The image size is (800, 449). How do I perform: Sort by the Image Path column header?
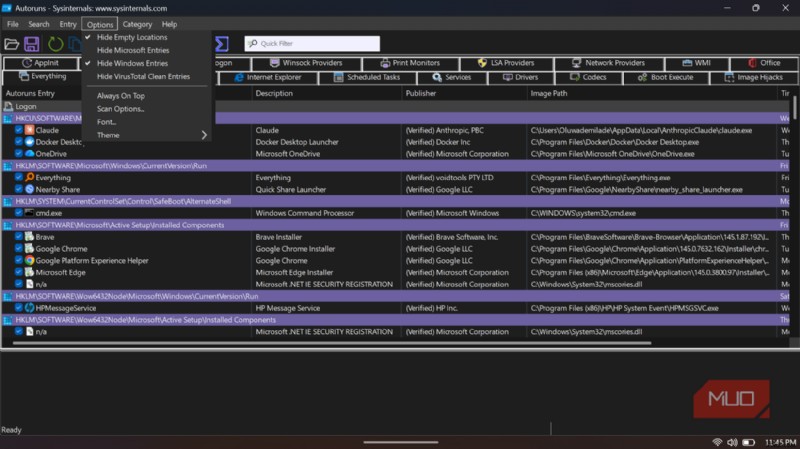coord(652,93)
